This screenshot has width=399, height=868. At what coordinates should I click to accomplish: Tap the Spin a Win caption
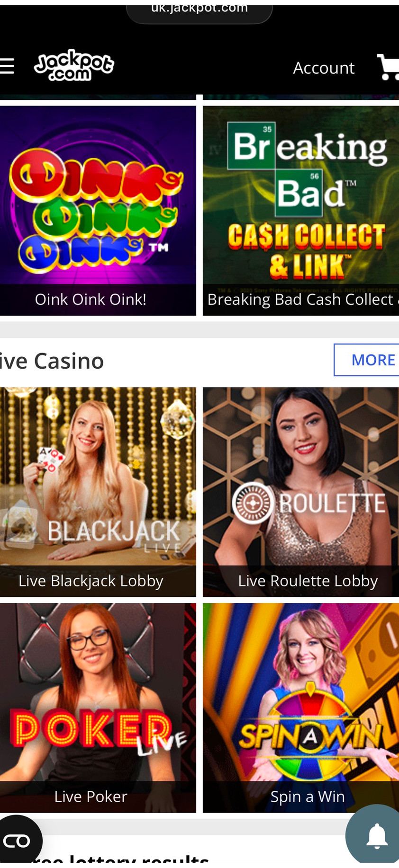pos(308,797)
